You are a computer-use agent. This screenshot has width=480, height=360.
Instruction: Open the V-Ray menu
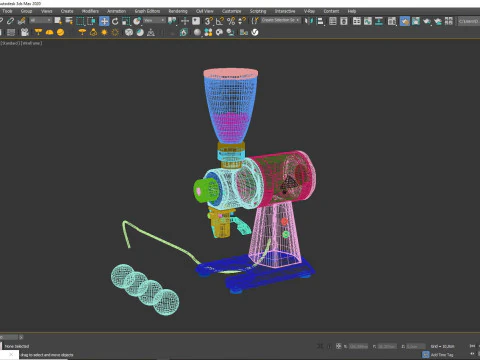(x=309, y=11)
